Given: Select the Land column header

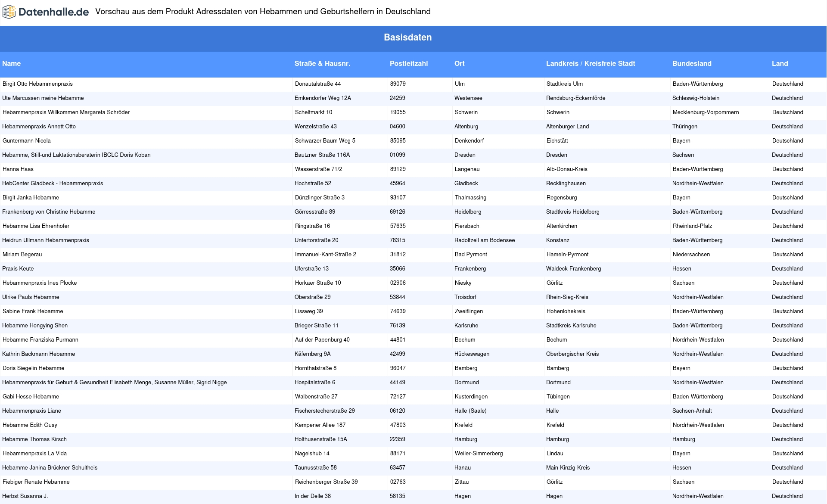Looking at the screenshot, I should 780,64.
